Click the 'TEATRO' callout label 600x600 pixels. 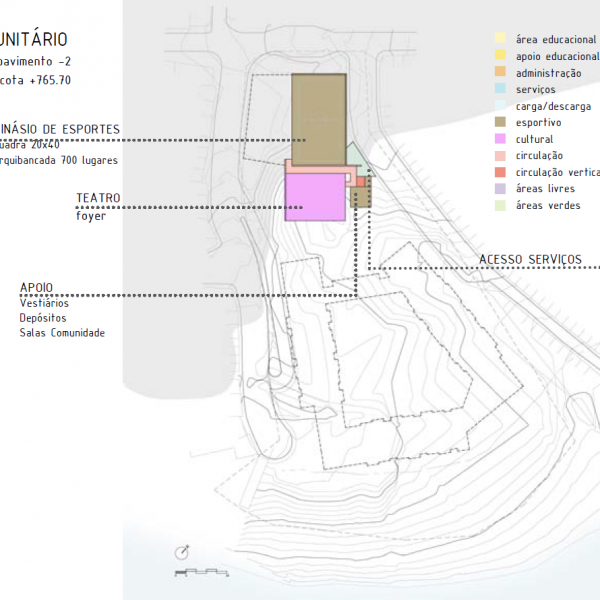tap(98, 198)
